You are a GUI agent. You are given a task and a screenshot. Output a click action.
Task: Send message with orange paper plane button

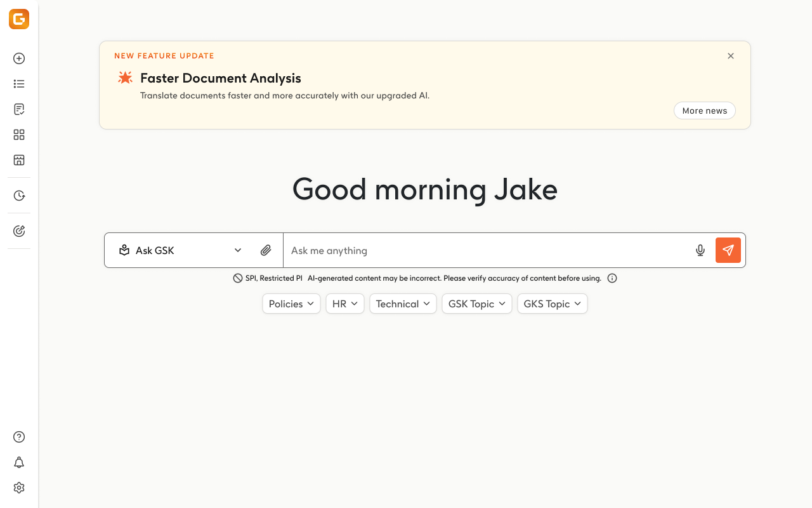(728, 250)
